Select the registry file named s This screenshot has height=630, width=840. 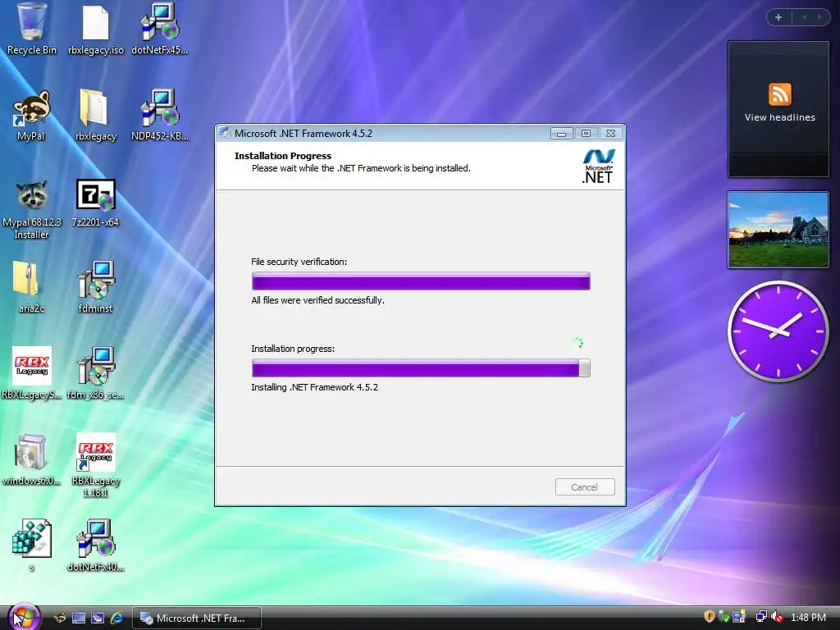pos(32,546)
